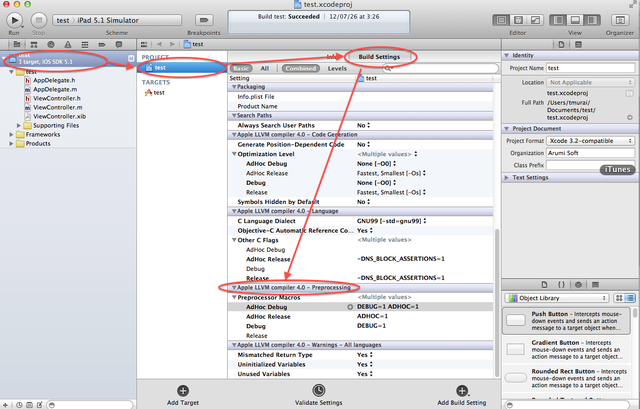Click Add Target button
The width and height of the screenshot is (640, 409).
tap(183, 395)
